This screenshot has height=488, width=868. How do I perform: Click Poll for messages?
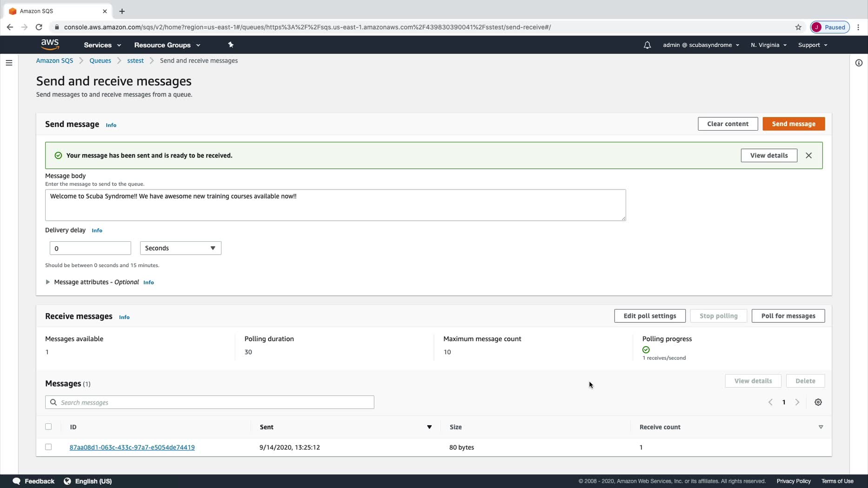pyautogui.click(x=788, y=316)
